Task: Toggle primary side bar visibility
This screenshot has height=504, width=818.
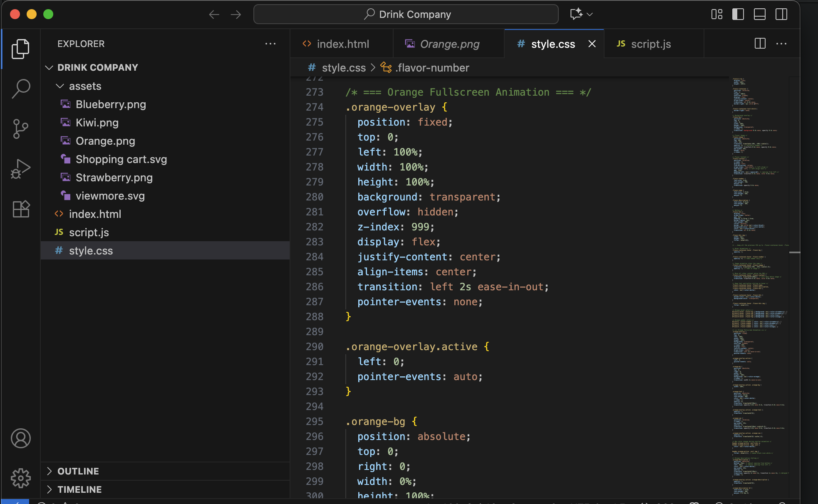Action: (x=738, y=15)
